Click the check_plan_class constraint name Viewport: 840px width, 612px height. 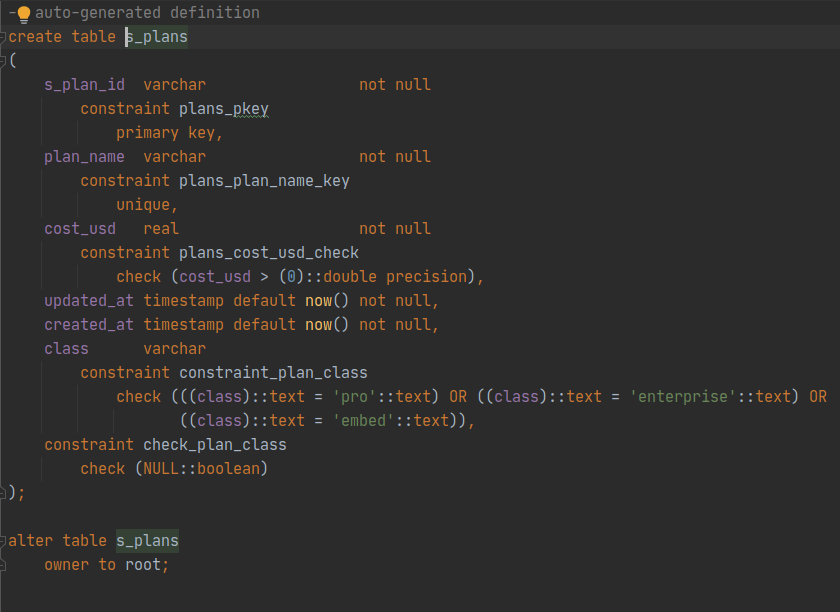click(x=215, y=445)
